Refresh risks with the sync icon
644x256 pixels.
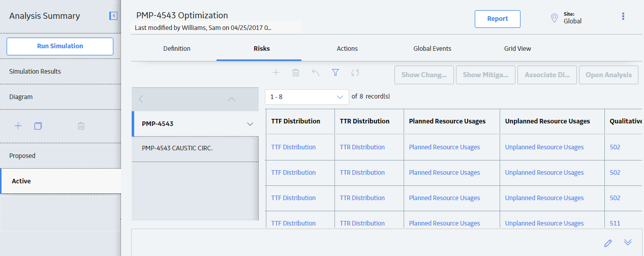355,73
